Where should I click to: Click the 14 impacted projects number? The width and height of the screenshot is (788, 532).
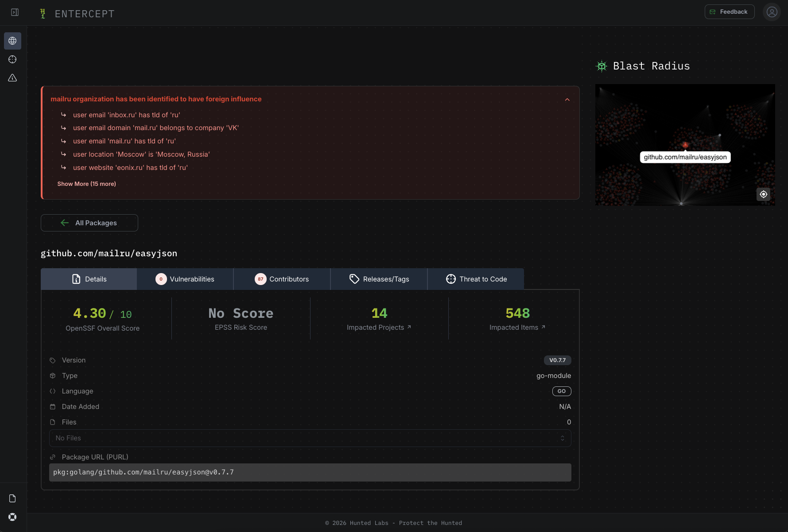pos(379,313)
